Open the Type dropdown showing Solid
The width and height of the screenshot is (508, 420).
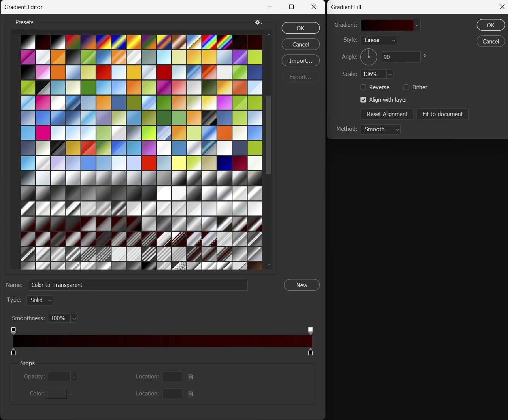click(40, 300)
